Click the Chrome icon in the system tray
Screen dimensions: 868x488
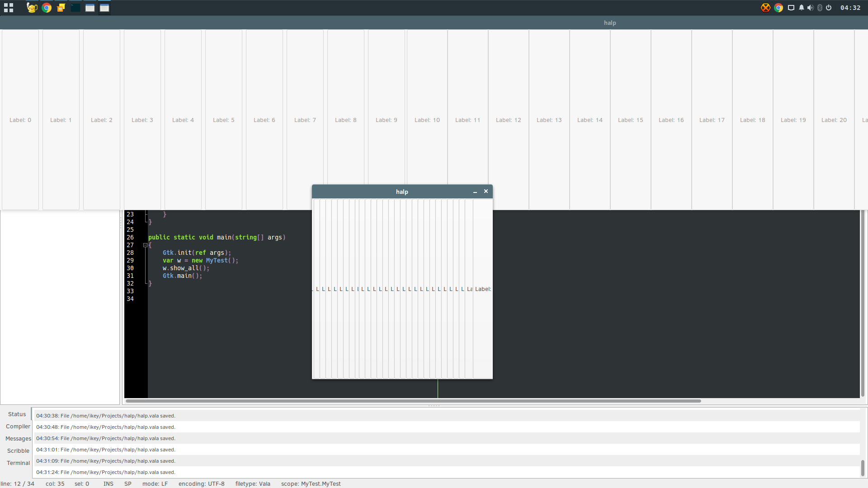(x=778, y=8)
